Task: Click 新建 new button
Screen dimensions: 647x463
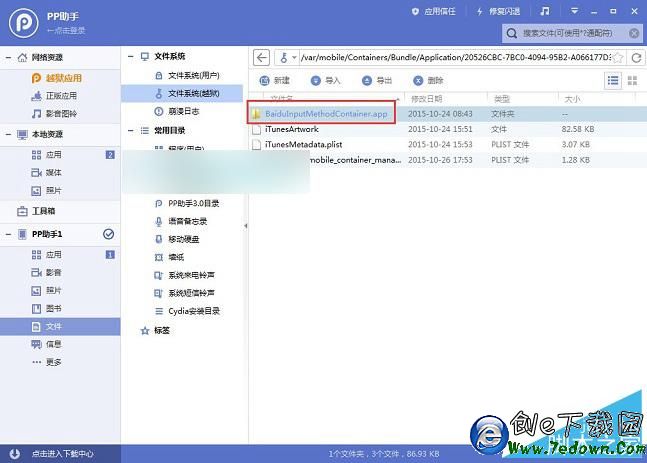Action: click(274, 80)
